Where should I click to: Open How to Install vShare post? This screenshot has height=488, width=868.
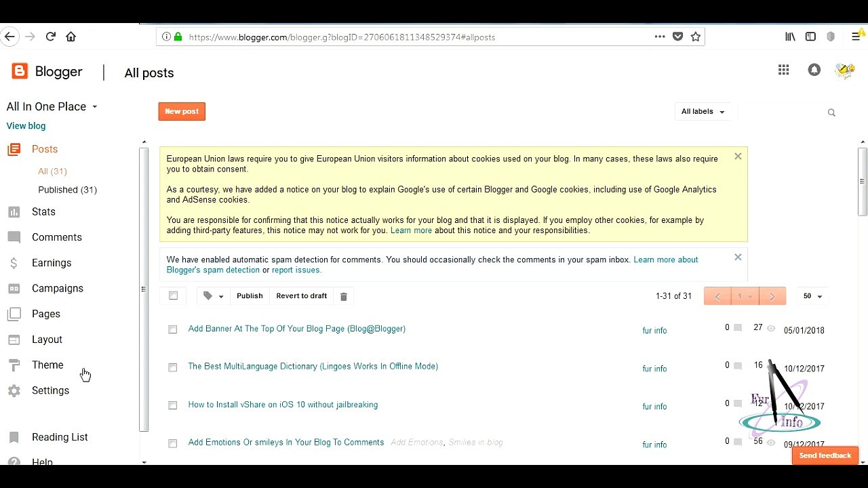[283, 405]
